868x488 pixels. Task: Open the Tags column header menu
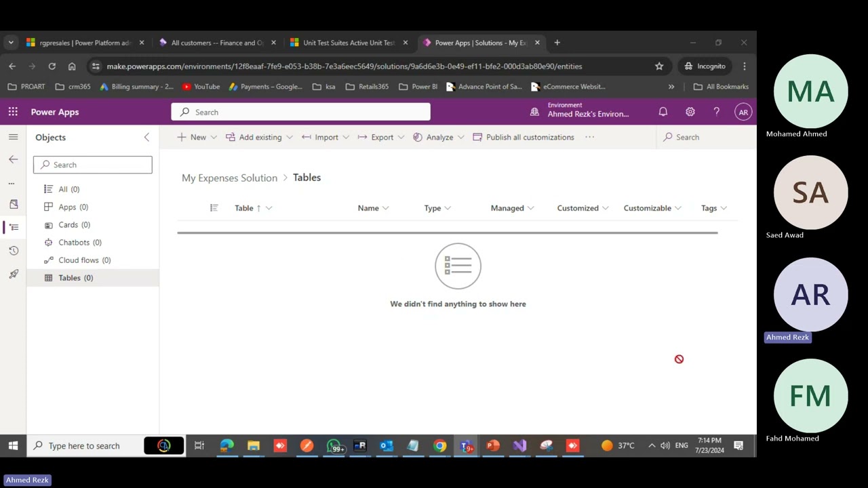[714, 208]
